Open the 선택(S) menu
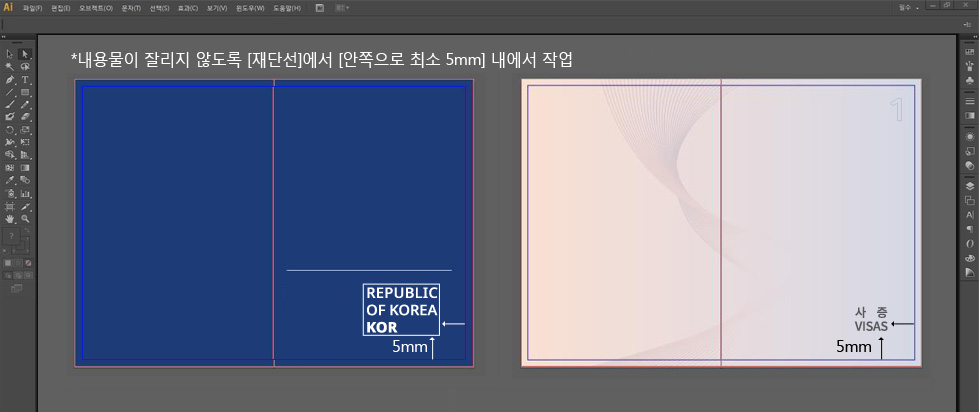Viewport: 980px width, 412px height. tap(159, 8)
